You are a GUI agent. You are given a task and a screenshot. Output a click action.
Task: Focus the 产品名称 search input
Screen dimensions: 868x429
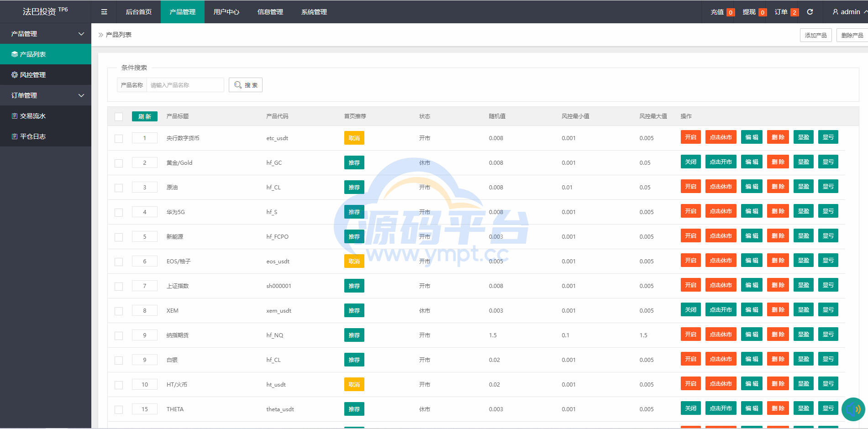click(185, 85)
